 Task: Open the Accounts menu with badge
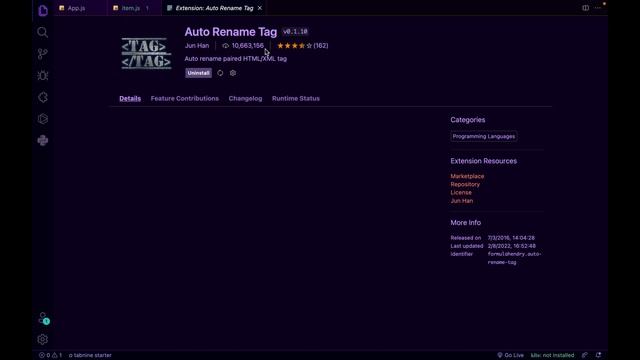(x=43, y=318)
